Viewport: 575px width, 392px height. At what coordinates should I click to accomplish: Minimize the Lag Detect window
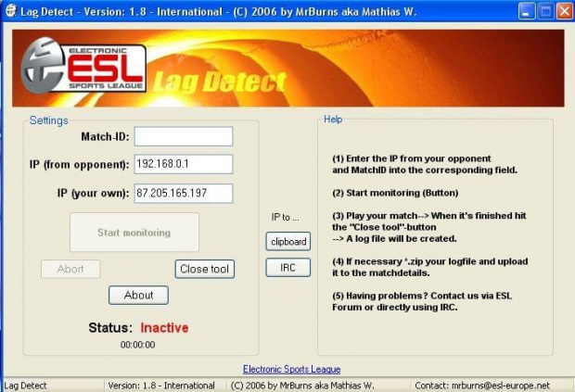click(x=527, y=11)
